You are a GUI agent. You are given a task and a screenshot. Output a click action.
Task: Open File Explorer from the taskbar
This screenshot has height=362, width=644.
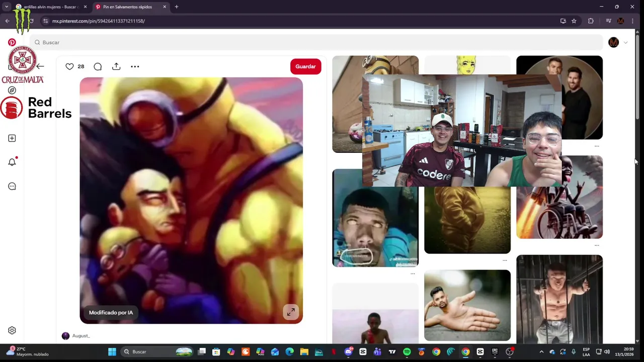coord(304,352)
